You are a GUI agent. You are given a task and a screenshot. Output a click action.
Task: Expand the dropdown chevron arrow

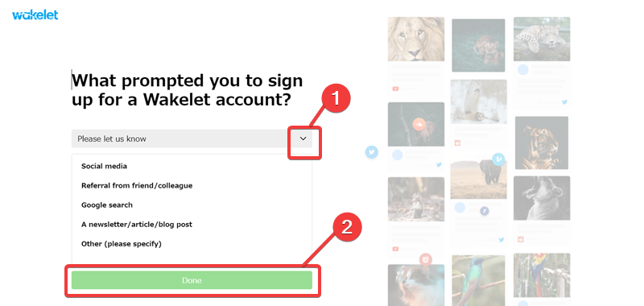pyautogui.click(x=303, y=139)
